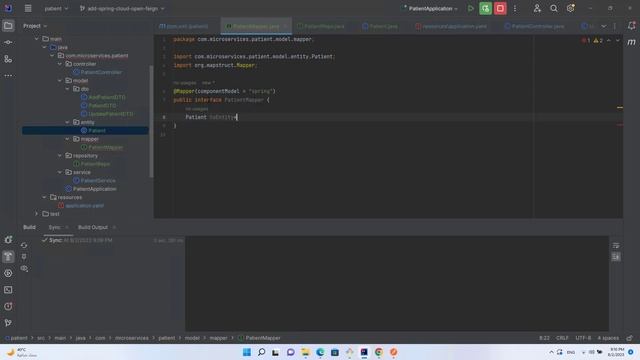640x360 pixels.
Task: Open the Project tool window icon
Action: [8, 26]
